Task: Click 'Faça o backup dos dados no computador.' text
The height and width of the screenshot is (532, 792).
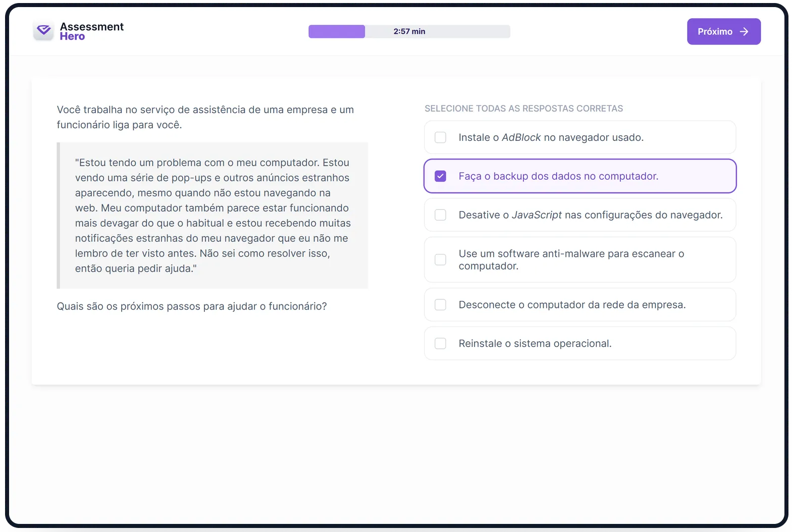Action: pyautogui.click(x=558, y=176)
